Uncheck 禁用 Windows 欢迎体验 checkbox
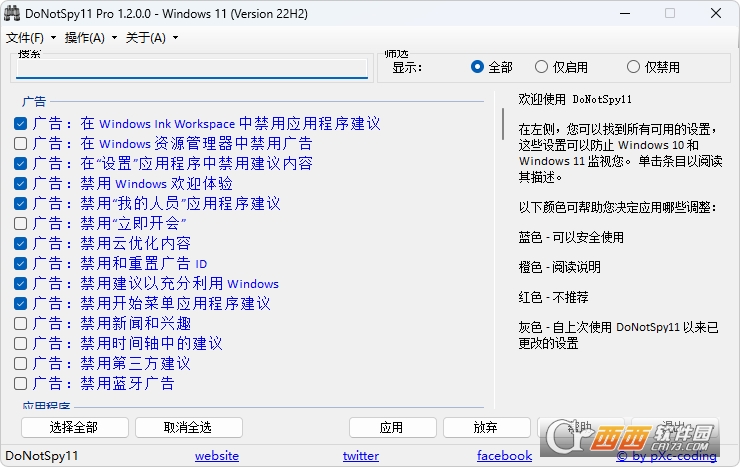This screenshot has width=740, height=467. [20, 183]
